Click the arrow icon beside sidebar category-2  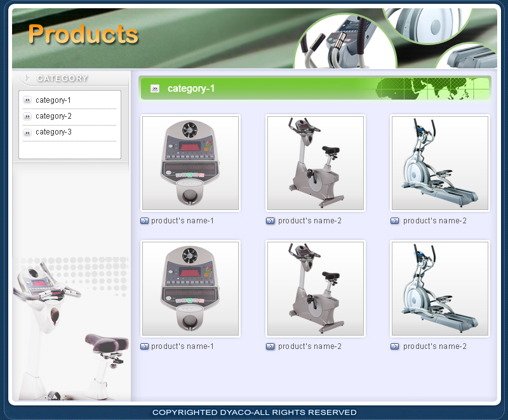pos(27,116)
